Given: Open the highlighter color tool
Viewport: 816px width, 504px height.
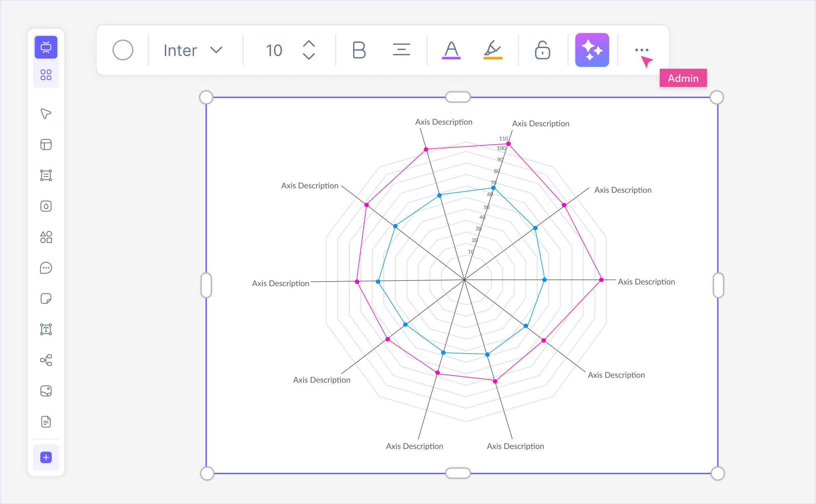Looking at the screenshot, I should [x=493, y=50].
